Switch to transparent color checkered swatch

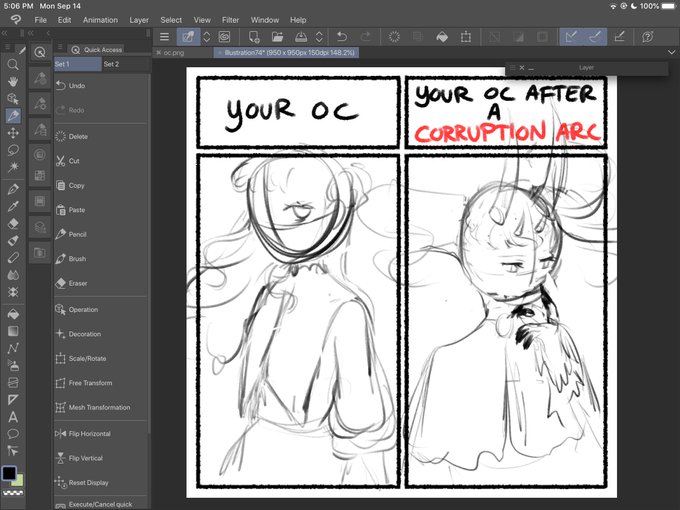pyautogui.click(x=13, y=493)
